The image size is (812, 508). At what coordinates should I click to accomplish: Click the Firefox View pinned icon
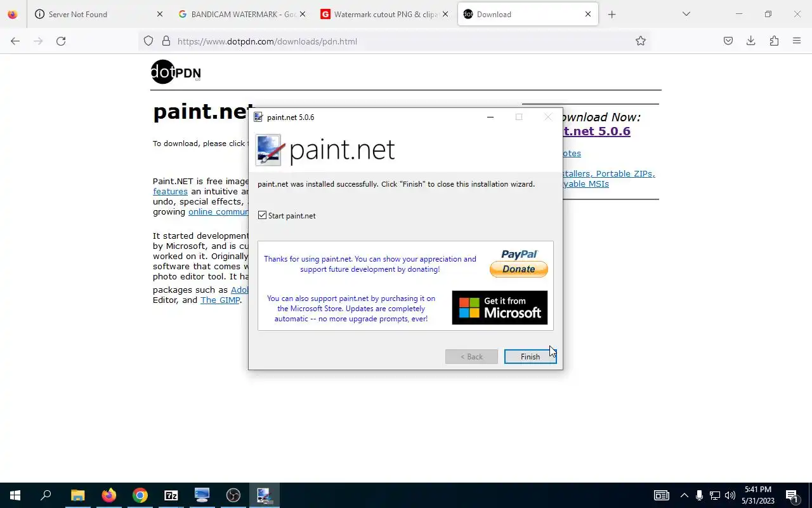[x=13, y=14]
